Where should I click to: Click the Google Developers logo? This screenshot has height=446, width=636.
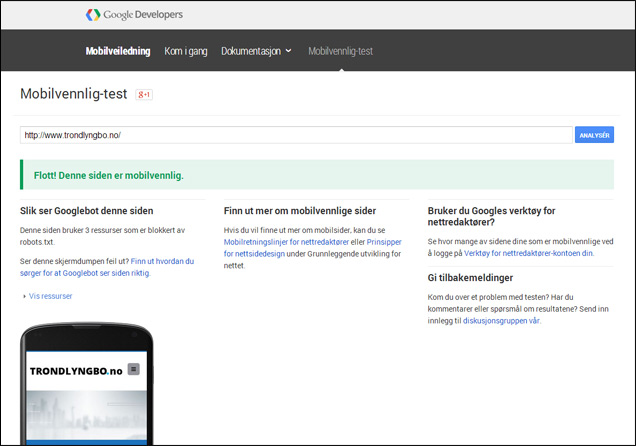tap(134, 15)
